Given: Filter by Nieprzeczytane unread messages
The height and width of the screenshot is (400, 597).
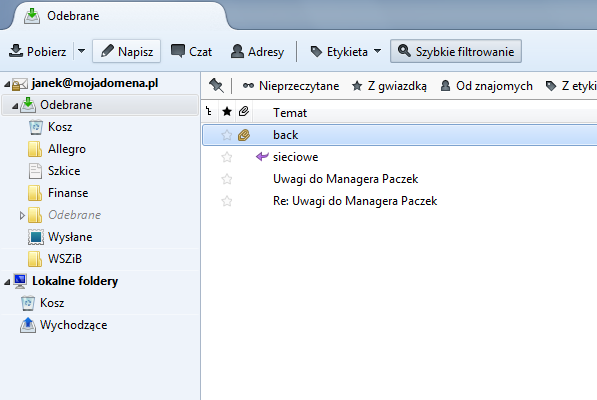Looking at the screenshot, I should 291,86.
